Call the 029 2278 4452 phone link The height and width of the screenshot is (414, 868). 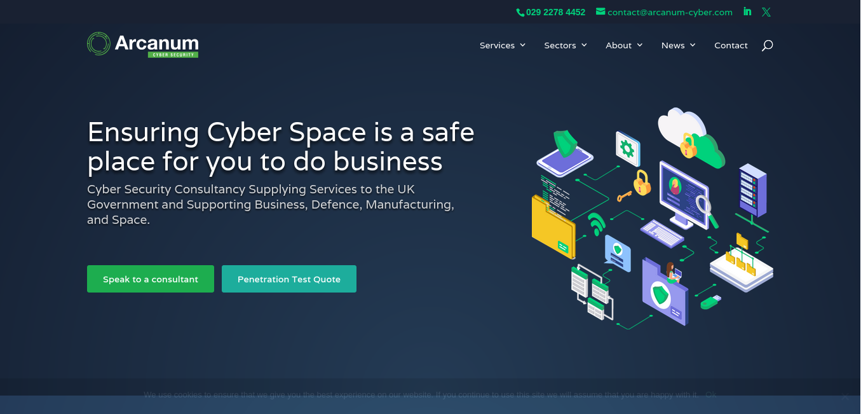pyautogui.click(x=555, y=12)
